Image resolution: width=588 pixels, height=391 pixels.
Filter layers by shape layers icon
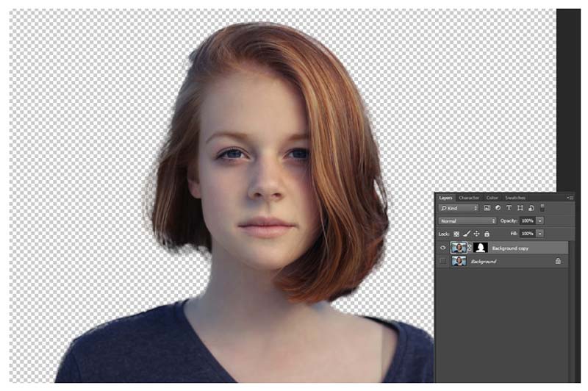pos(520,208)
